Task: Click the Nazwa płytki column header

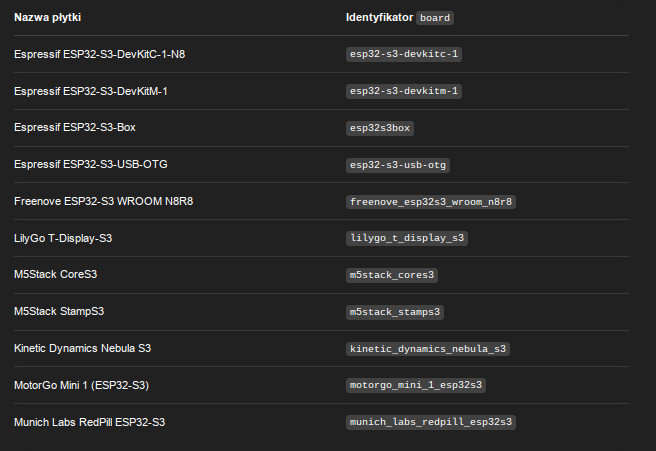Action: (48, 18)
